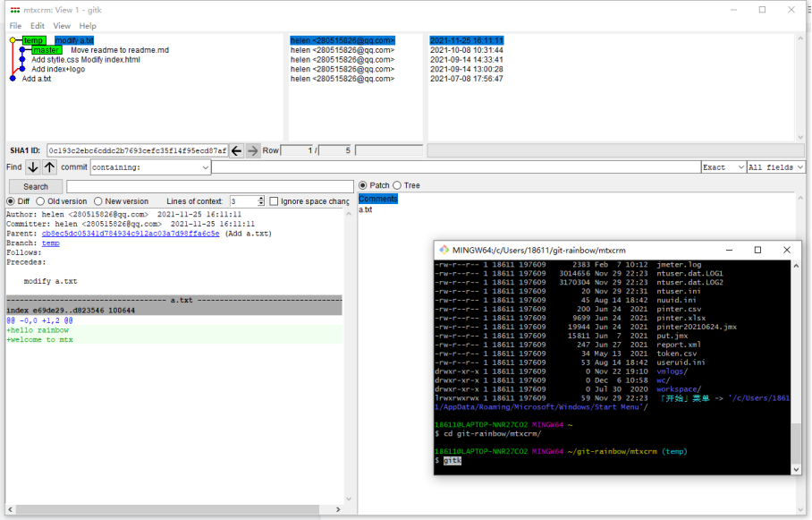Click the 'gitk' command in terminal
This screenshot has width=812, height=520.
[453, 460]
